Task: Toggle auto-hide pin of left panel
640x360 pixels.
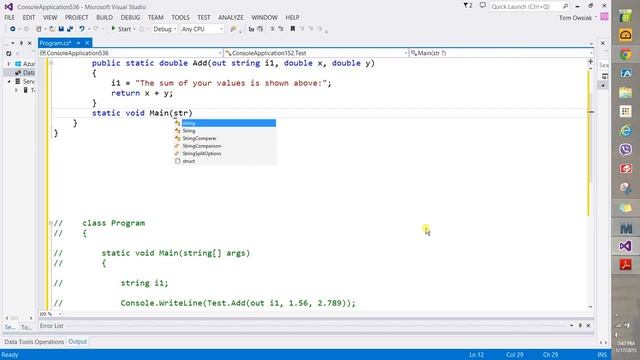Action: [21, 43]
